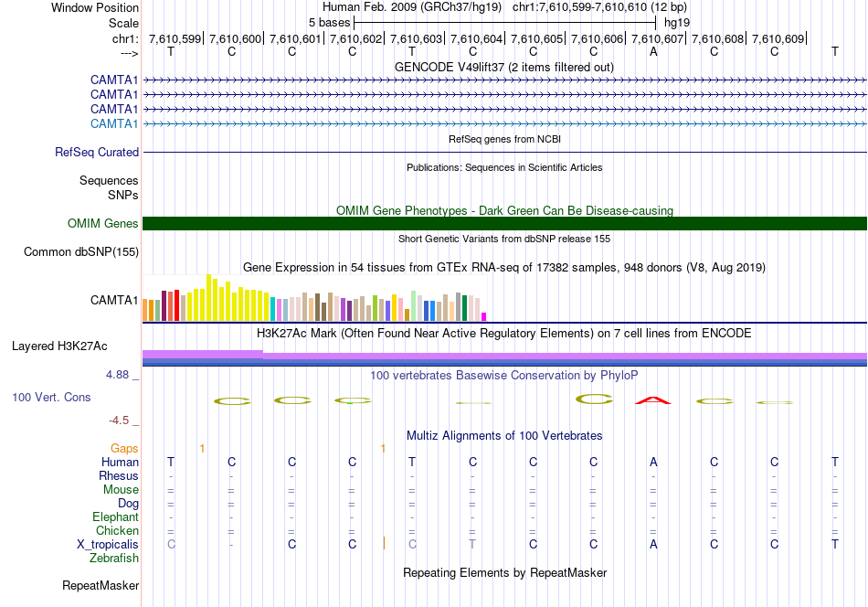
Task: Click the Gaps row label
Action: (124, 448)
